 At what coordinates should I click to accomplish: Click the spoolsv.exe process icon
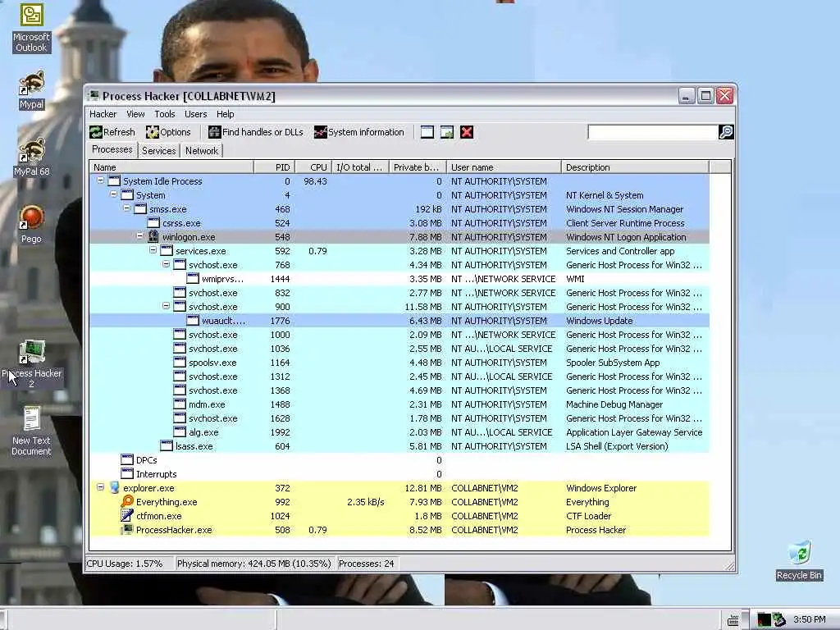[x=180, y=362]
